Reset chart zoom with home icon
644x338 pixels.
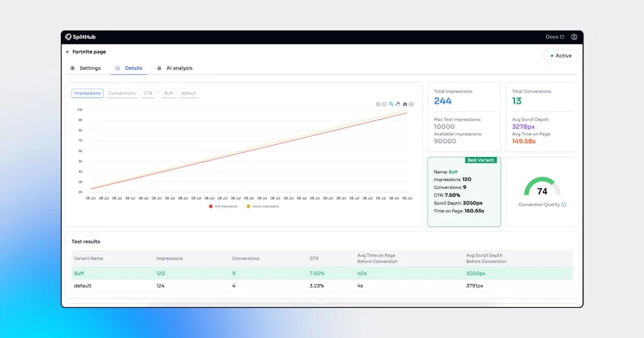pos(405,104)
